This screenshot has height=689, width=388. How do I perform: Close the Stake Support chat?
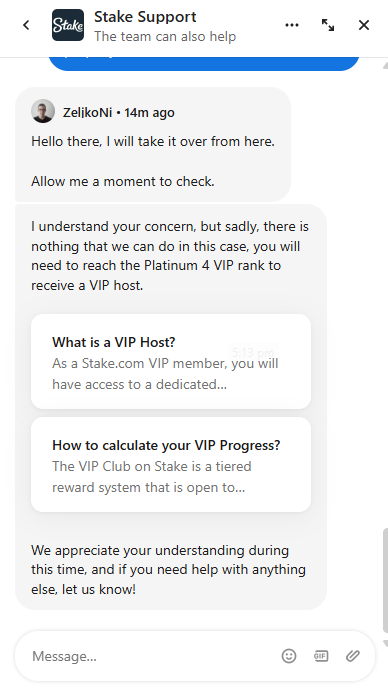click(x=364, y=25)
